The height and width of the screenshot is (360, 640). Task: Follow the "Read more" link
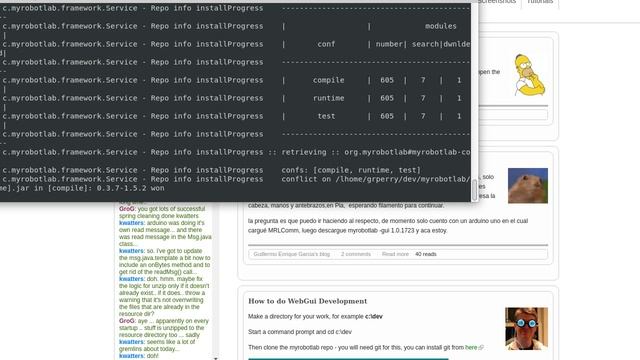point(395,254)
